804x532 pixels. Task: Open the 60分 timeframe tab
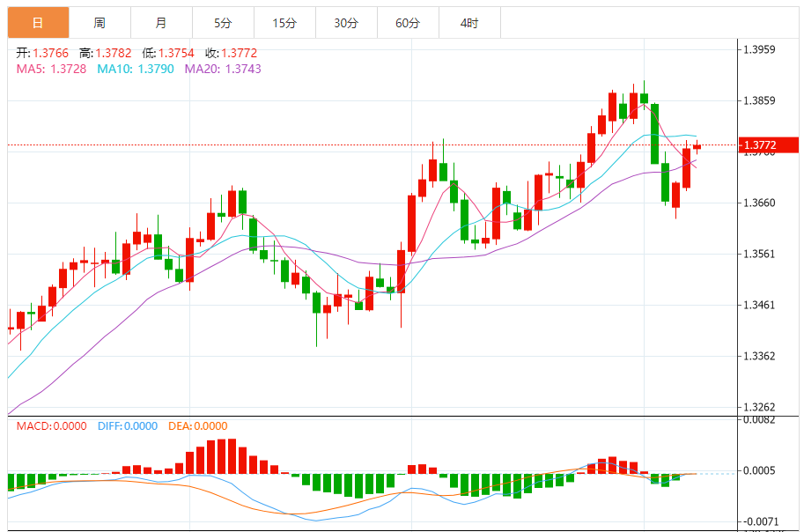pyautogui.click(x=408, y=23)
